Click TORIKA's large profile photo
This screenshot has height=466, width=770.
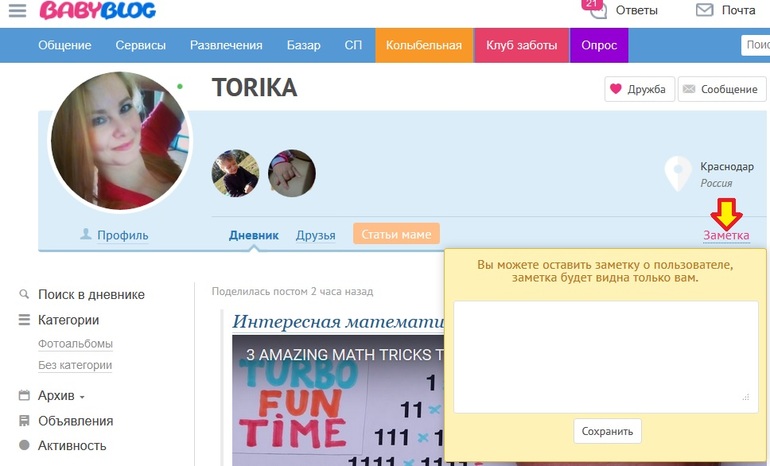[x=119, y=141]
